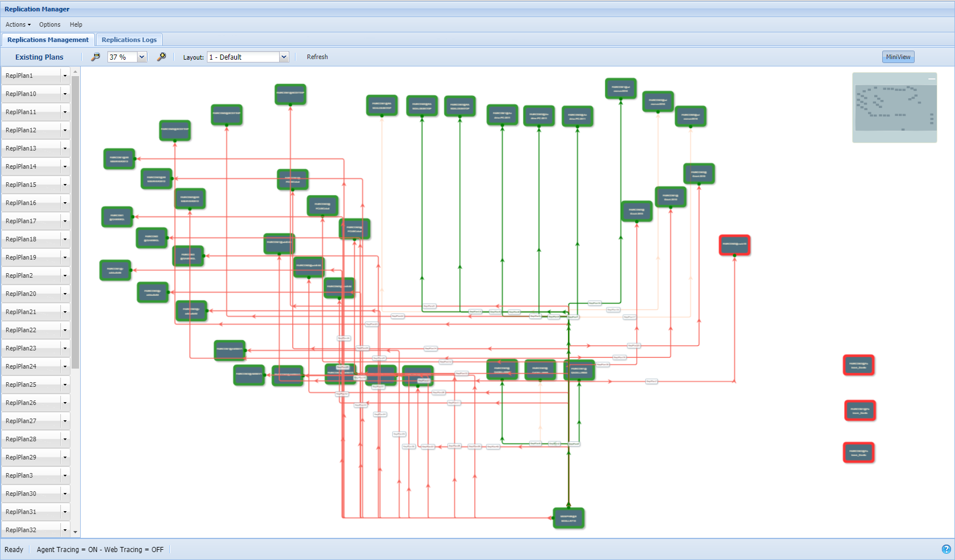
Task: Expand the ReplPlan27 dropdown arrow
Action: (x=65, y=421)
